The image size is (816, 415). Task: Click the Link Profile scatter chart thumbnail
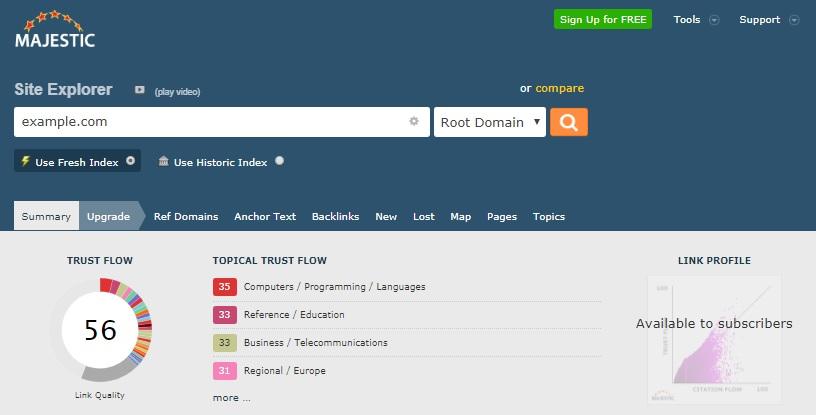715,339
